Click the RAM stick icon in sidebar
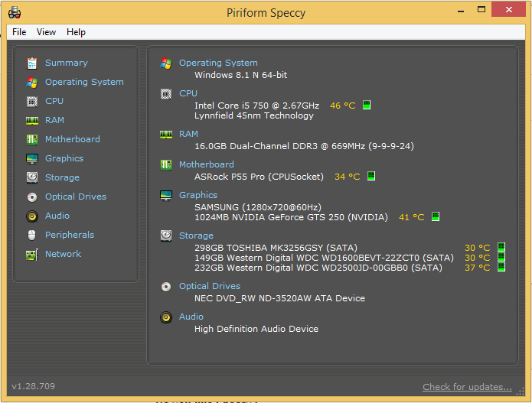Screen dimensions: 532x403 tap(32, 121)
